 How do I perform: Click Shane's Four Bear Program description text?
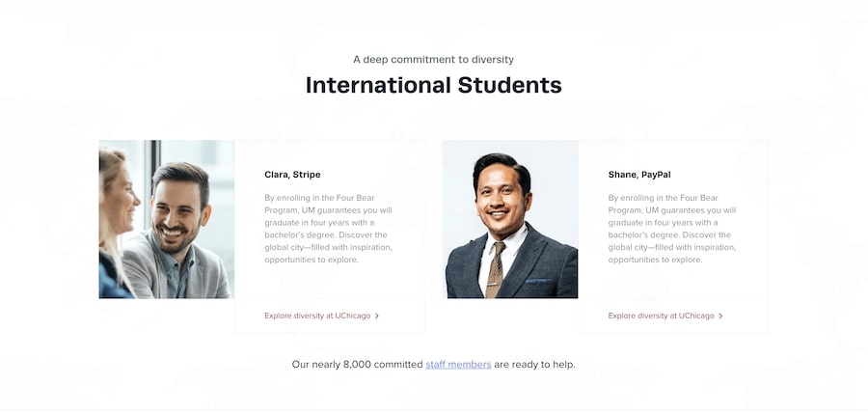pyautogui.click(x=672, y=229)
